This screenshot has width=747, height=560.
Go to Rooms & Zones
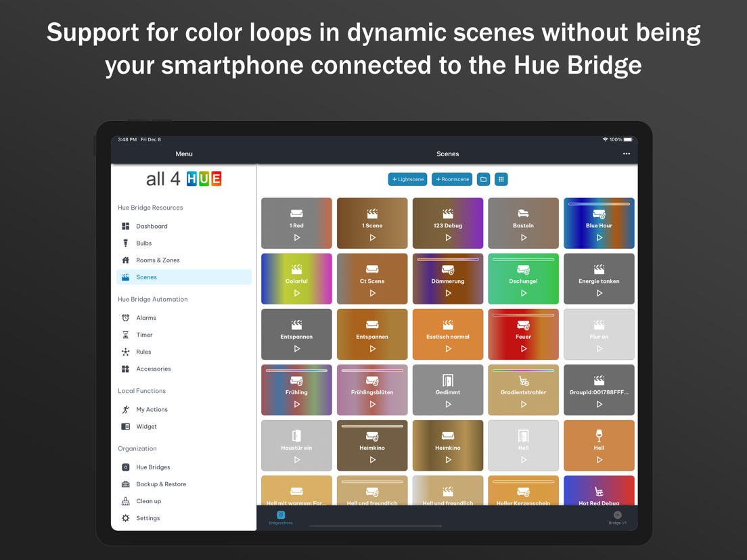click(183, 260)
